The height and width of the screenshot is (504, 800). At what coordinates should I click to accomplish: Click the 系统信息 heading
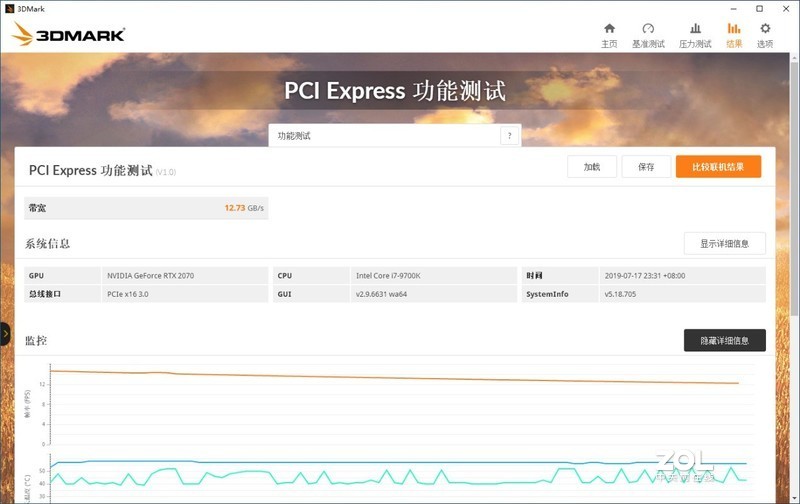(47, 244)
